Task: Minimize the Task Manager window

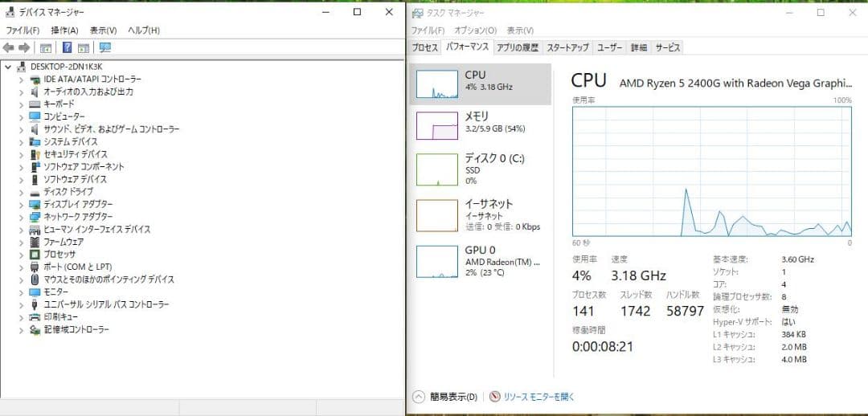Action: [789, 13]
